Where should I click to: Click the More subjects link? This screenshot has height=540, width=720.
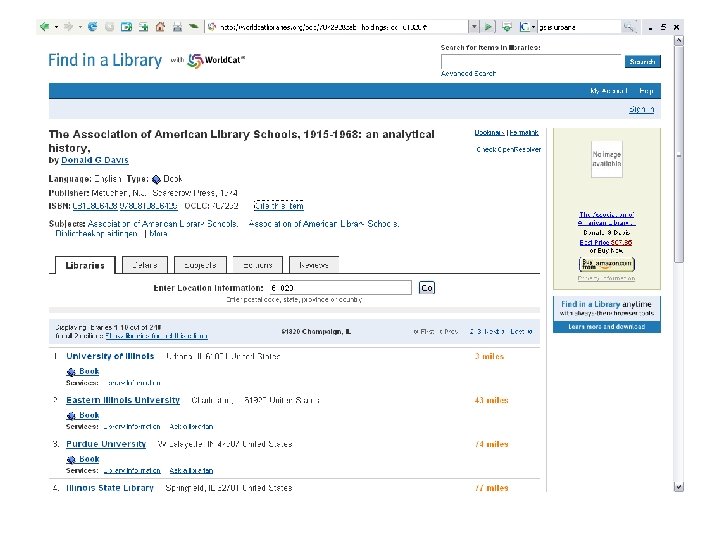click(x=158, y=234)
